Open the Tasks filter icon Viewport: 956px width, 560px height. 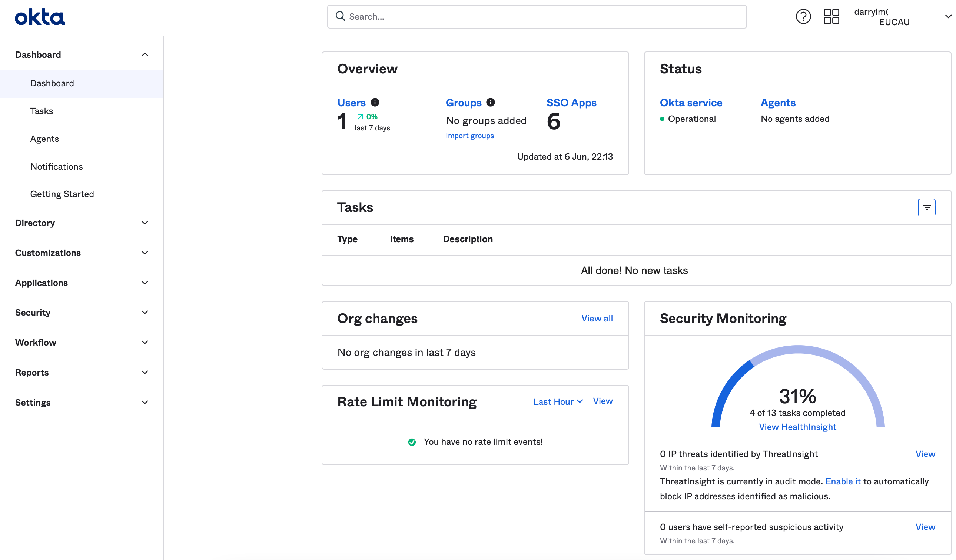click(x=926, y=207)
